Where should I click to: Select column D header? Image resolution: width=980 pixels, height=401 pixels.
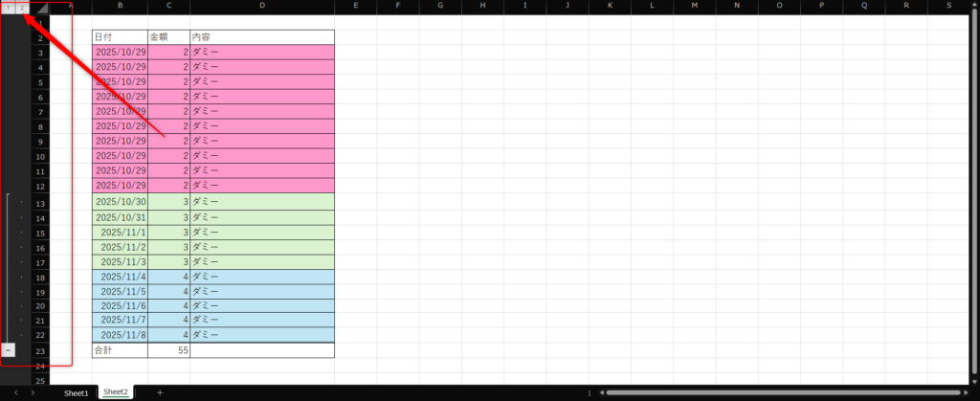coord(261,8)
